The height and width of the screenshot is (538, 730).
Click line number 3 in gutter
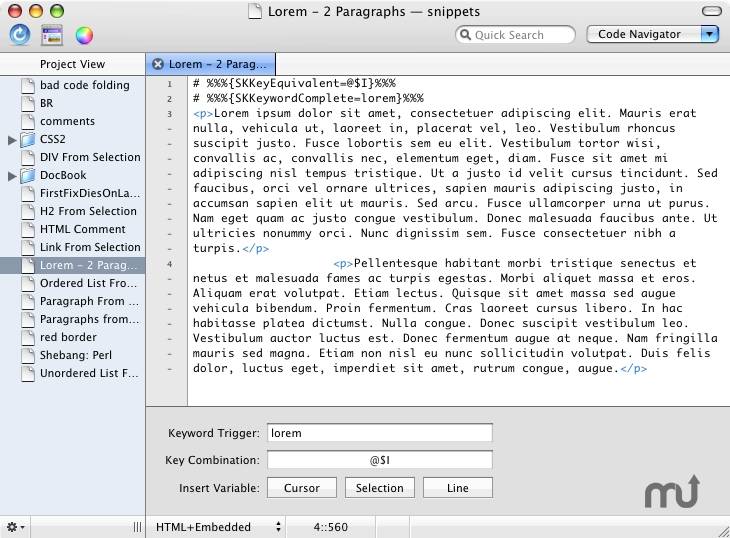[x=169, y=114]
